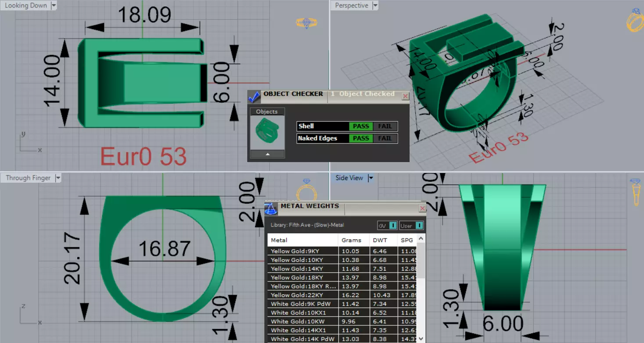This screenshot has height=343, width=644.
Task: Click the Library: Fifth Ave label
Action: pyautogui.click(x=307, y=225)
